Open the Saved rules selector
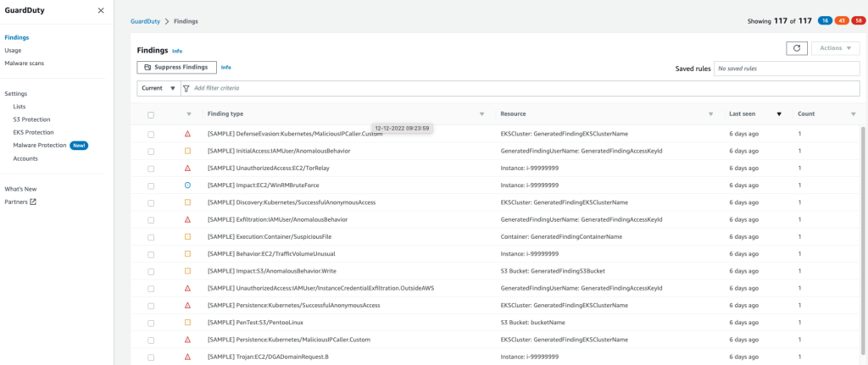The height and width of the screenshot is (365, 868). [x=787, y=69]
